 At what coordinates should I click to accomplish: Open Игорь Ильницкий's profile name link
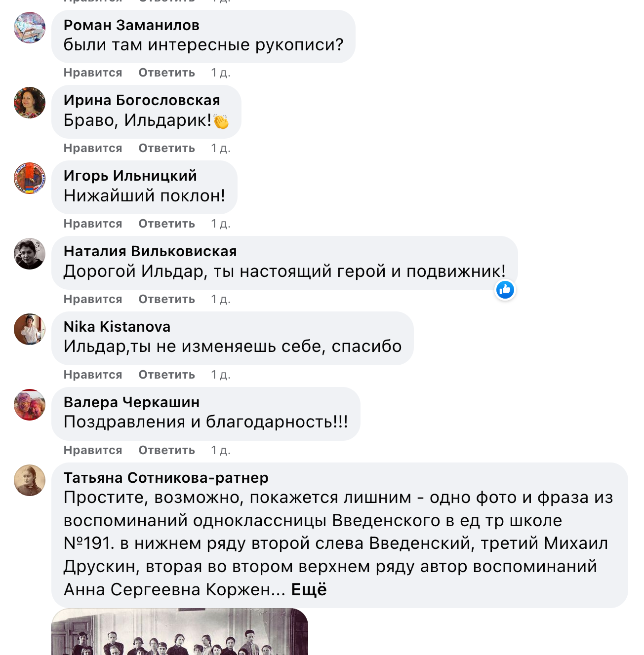pos(130,176)
